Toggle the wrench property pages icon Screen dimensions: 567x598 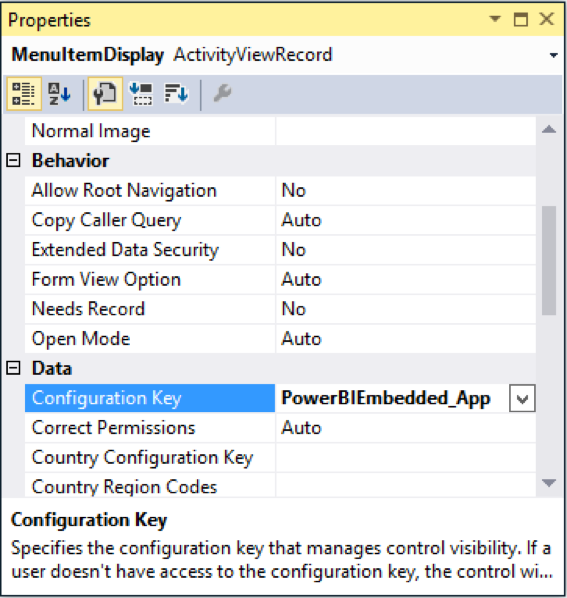105,93
